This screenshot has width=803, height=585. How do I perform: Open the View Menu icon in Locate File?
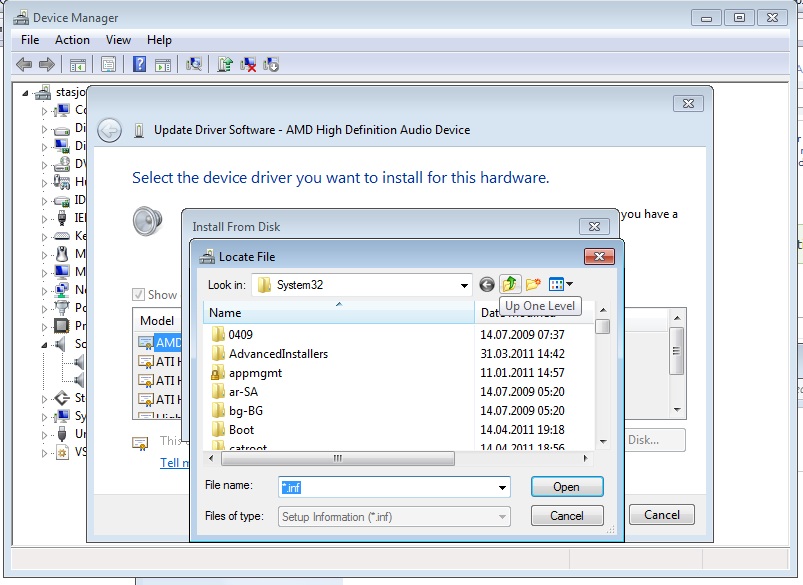point(560,285)
